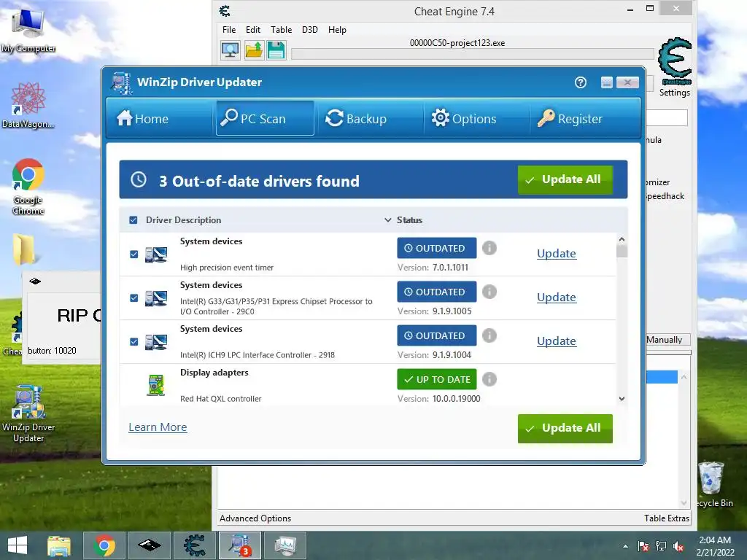Click Cheat Engine logo Settings icon
This screenshot has height=560, width=747.
[x=675, y=61]
